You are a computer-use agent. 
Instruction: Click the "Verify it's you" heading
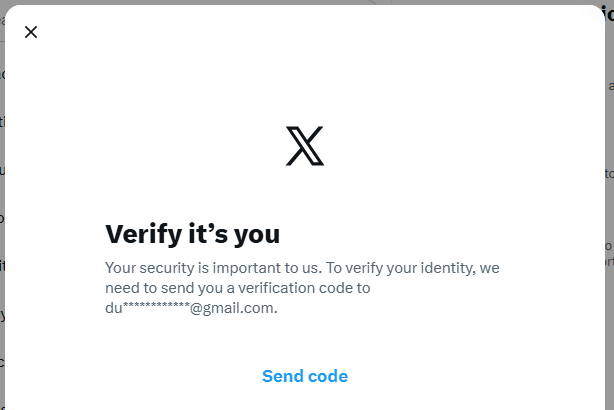[193, 234]
